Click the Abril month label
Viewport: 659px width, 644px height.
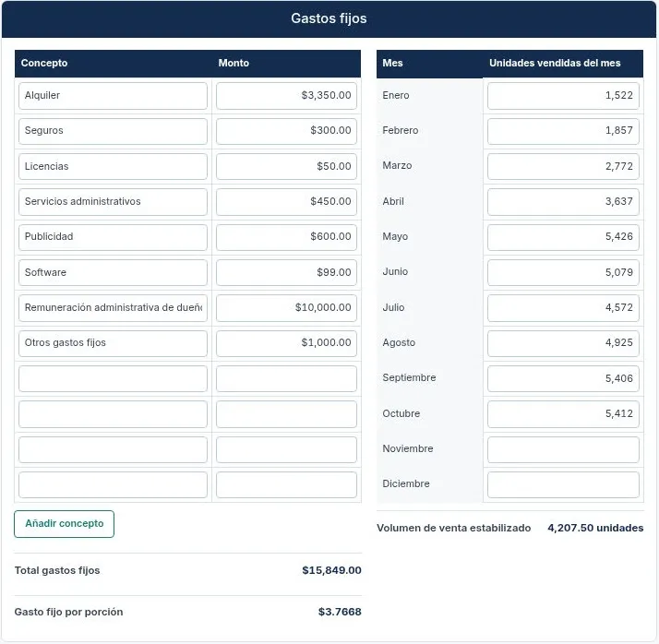pos(393,202)
